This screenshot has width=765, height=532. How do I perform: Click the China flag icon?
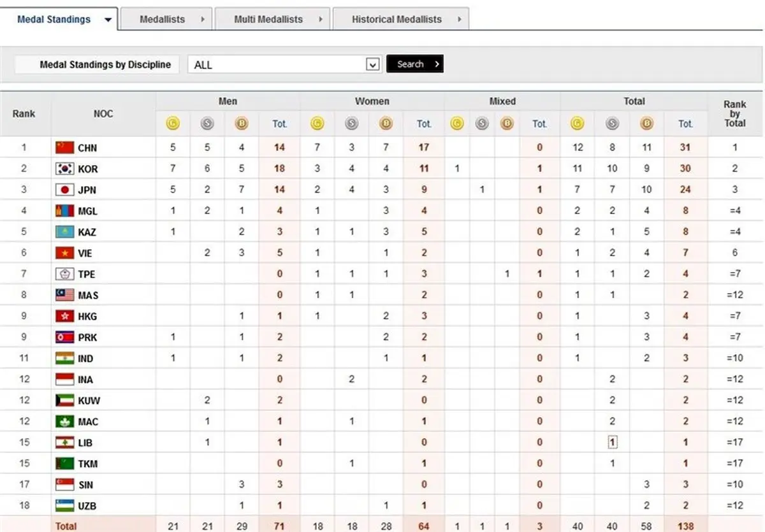pos(65,148)
